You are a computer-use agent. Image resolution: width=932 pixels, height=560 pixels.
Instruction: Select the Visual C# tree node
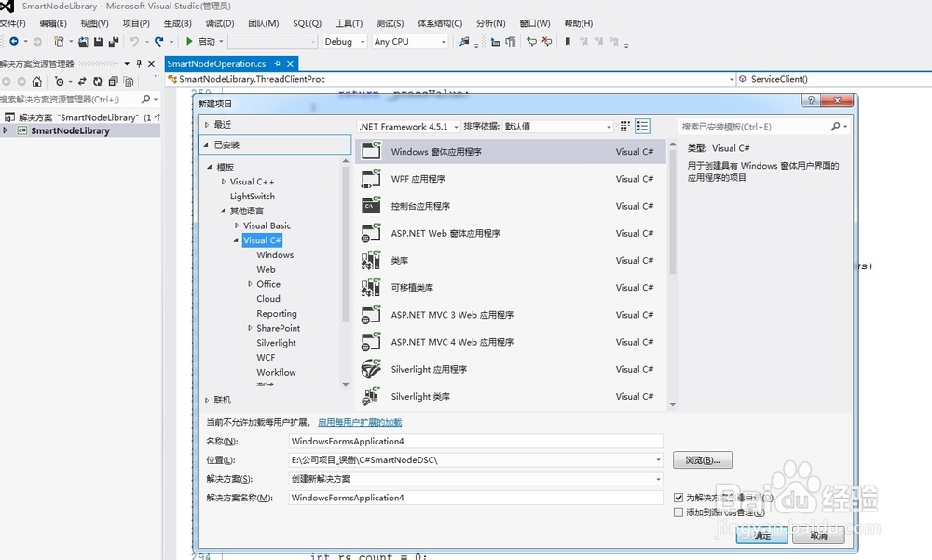262,240
